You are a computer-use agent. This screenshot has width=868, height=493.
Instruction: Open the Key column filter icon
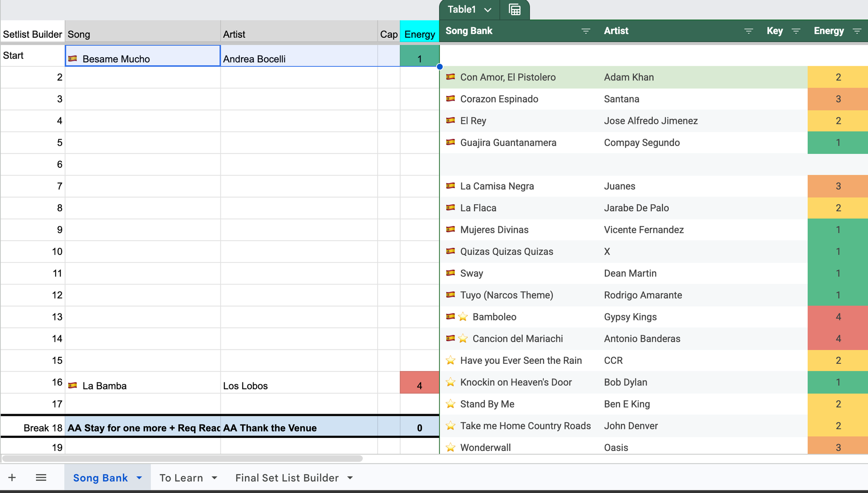796,31
